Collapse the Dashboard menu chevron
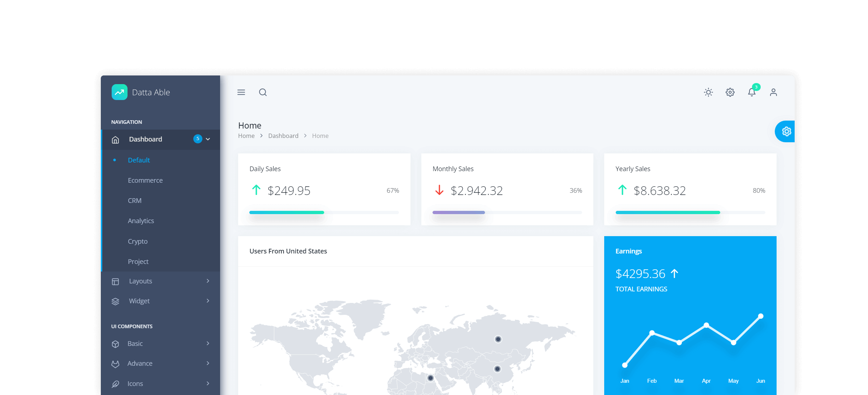This screenshot has width=868, height=395. (208, 139)
